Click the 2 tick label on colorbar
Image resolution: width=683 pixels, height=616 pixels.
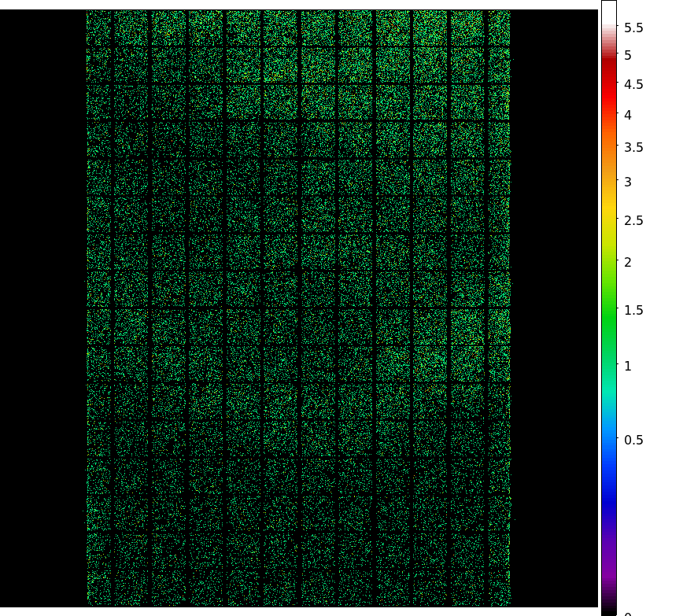tap(628, 262)
